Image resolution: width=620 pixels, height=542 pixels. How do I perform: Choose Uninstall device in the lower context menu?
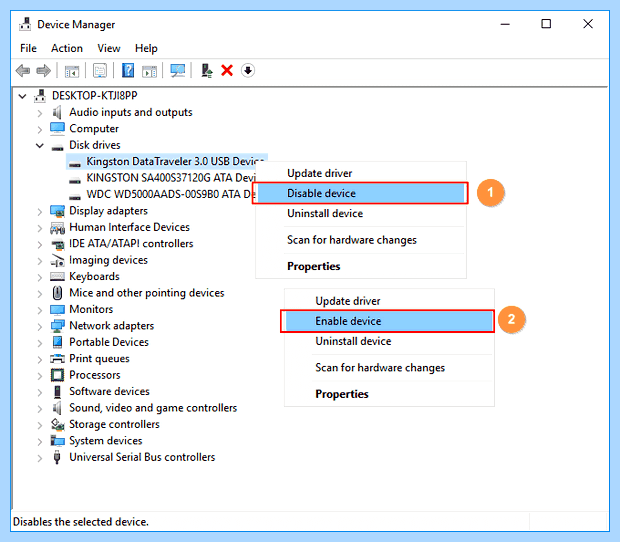pos(389,341)
